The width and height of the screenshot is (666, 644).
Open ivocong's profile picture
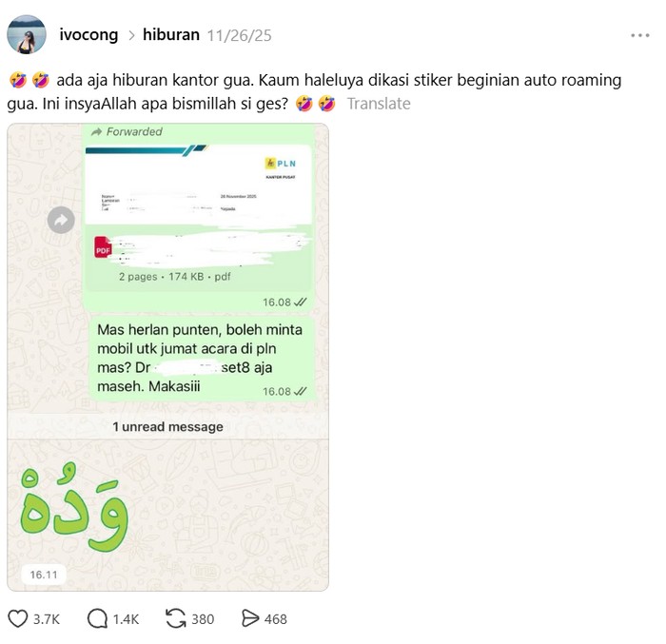(27, 34)
